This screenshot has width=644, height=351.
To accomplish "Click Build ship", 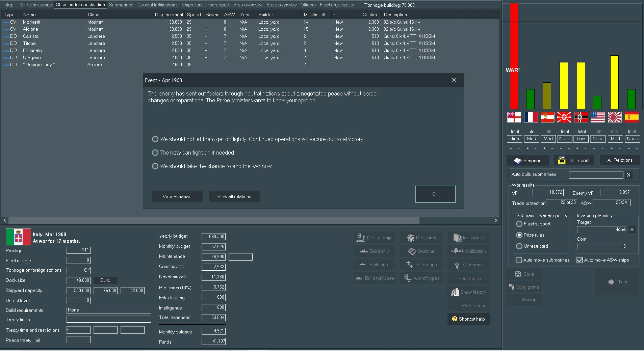I will coord(374,251).
